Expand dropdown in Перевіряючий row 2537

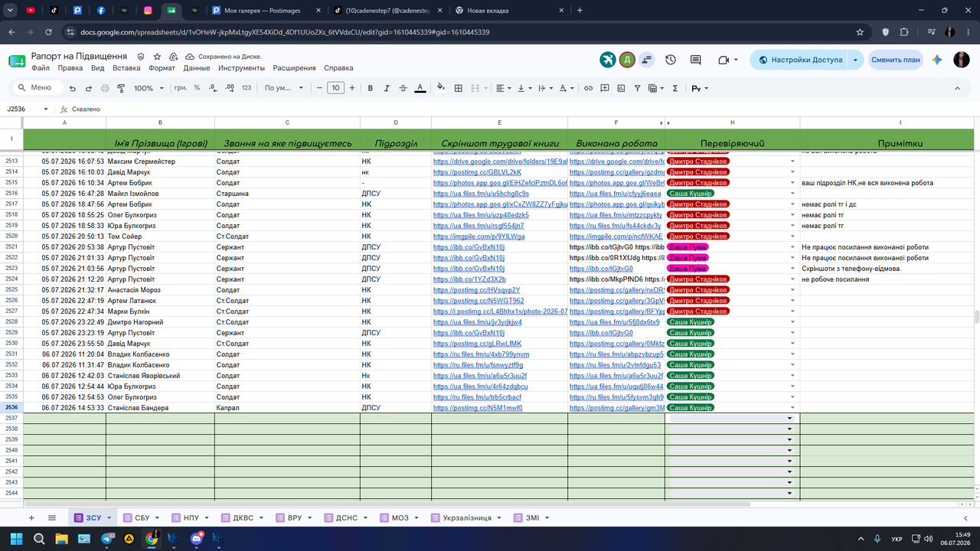[789, 419]
